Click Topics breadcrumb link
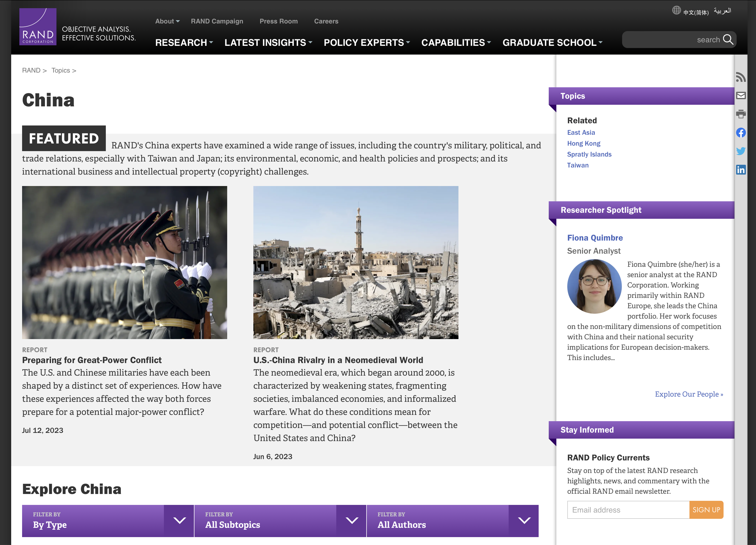 [x=61, y=70]
